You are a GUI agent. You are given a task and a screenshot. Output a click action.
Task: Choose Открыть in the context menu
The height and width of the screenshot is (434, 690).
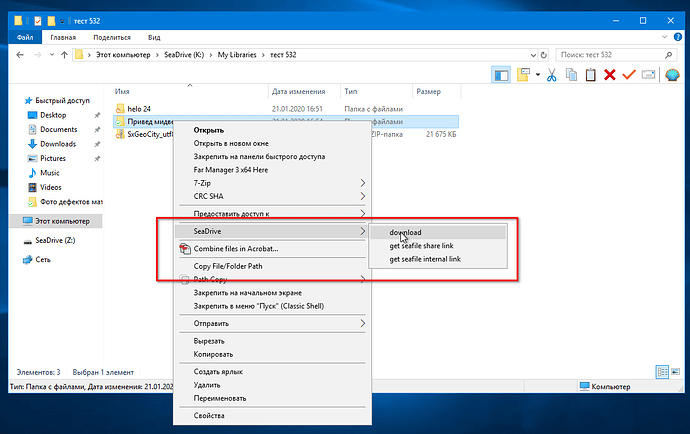click(x=209, y=130)
